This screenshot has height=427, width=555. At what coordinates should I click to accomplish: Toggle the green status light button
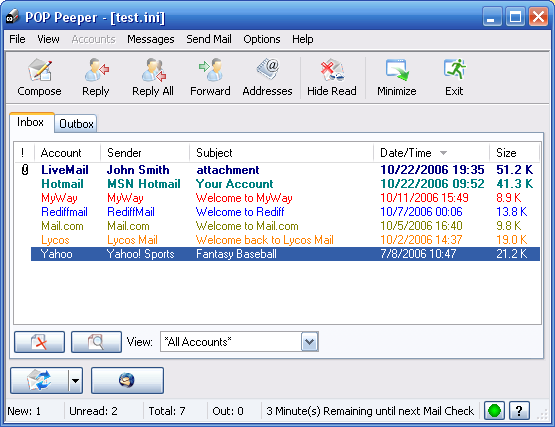point(494,411)
